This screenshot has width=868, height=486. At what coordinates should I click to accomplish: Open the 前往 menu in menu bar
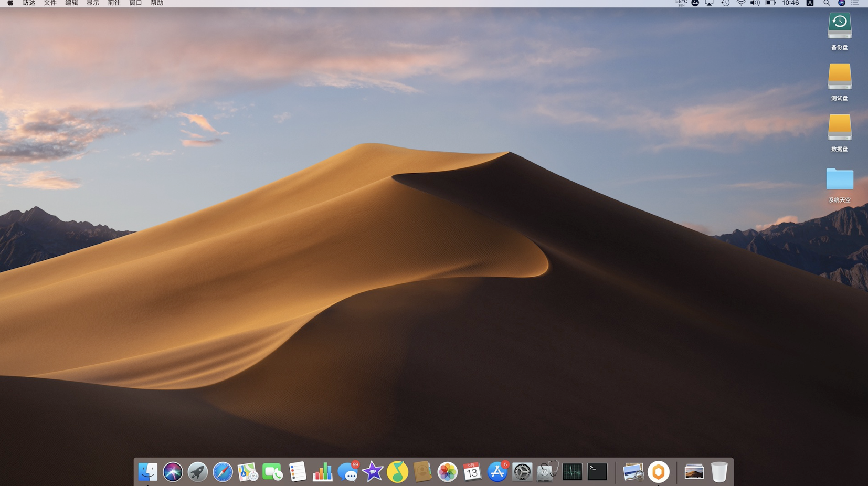click(114, 3)
